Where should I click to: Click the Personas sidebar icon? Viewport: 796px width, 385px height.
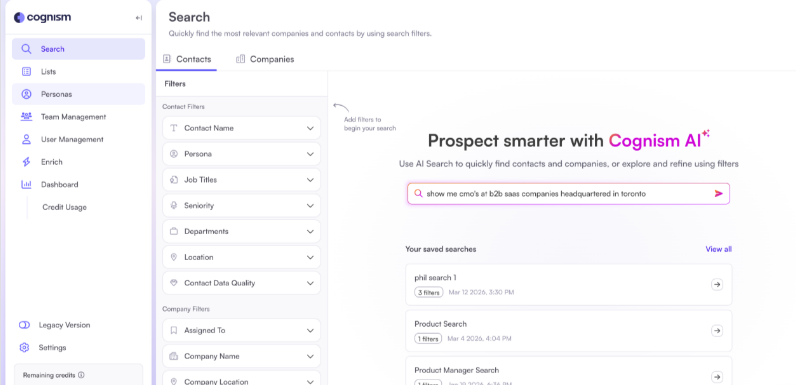coord(26,94)
